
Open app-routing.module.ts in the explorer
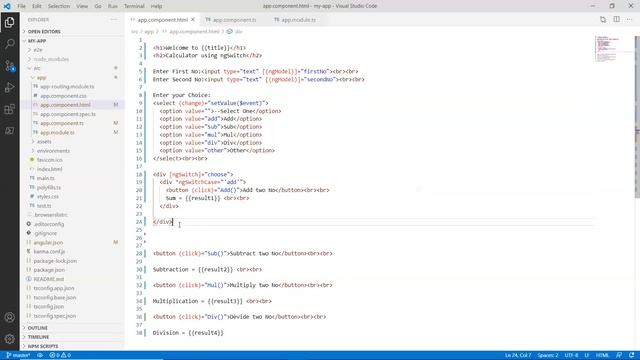(x=67, y=87)
